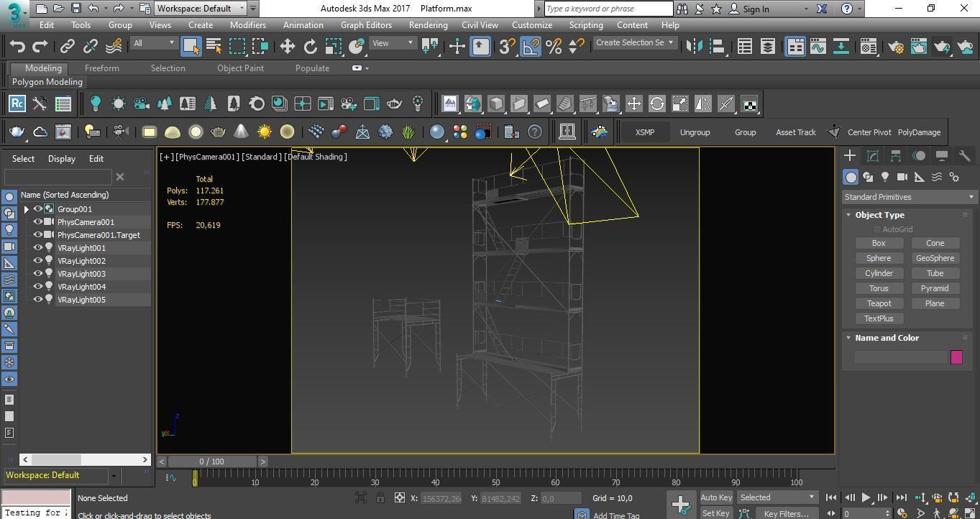Toggle visibility of PhysCamera001
This screenshot has width=980, height=519.
[38, 222]
